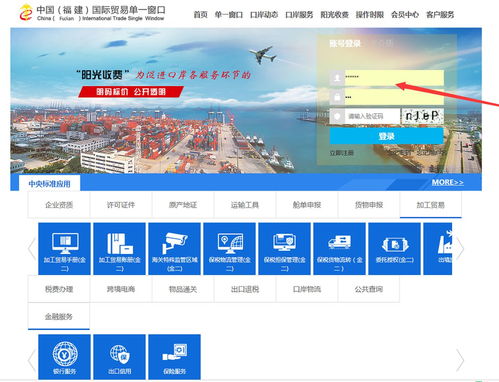
Task: Open 口岸动态 in top navigation
Action: coord(264,15)
